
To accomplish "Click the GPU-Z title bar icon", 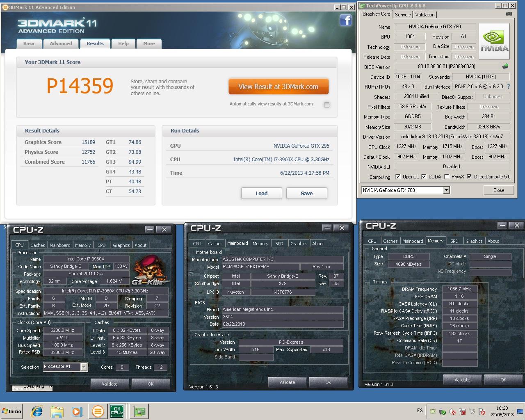I will [362, 6].
